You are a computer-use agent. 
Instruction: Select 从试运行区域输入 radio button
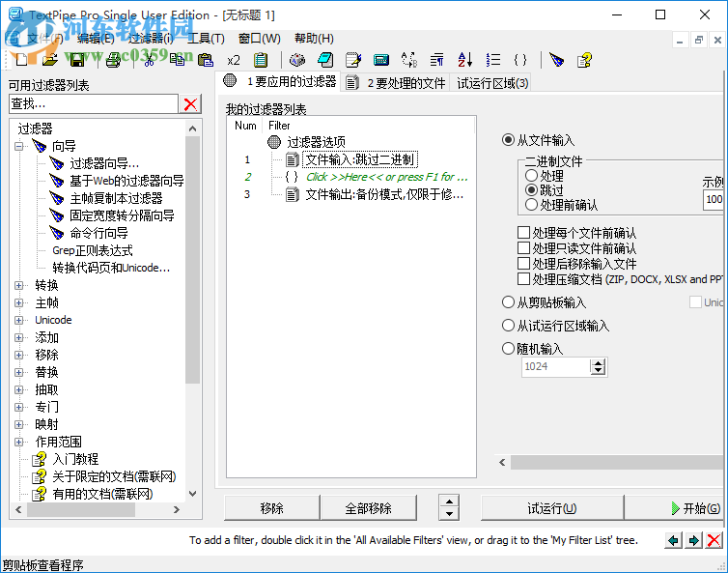[509, 326]
